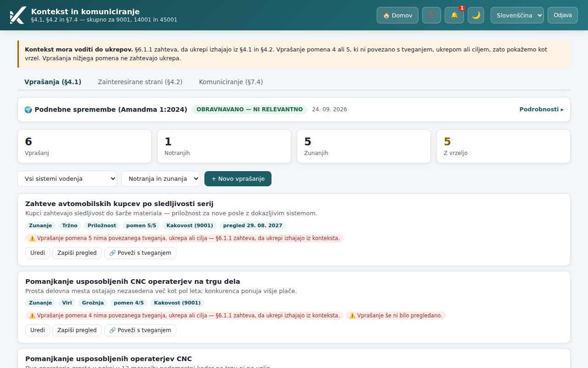Expand Podrobnosti for climate change
Viewport: 588px width, 368px height.
(541, 109)
